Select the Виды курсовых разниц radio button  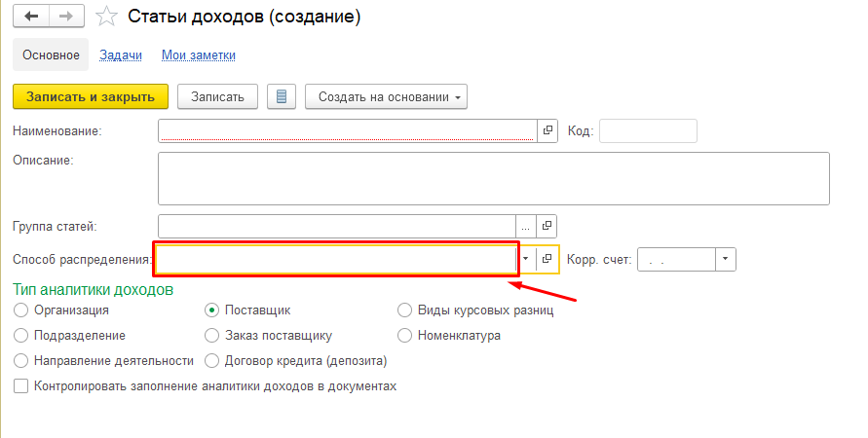point(404,310)
